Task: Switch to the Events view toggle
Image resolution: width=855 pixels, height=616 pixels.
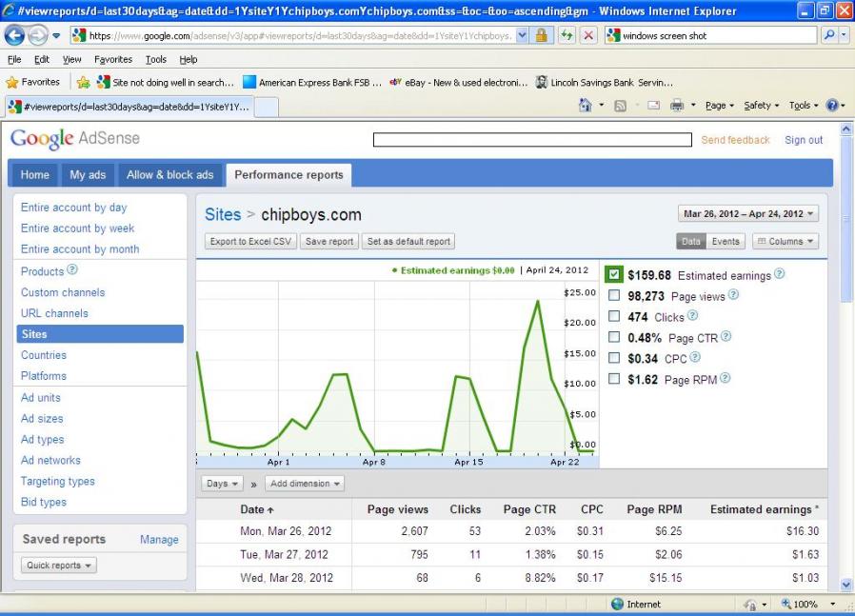Action: [x=726, y=242]
